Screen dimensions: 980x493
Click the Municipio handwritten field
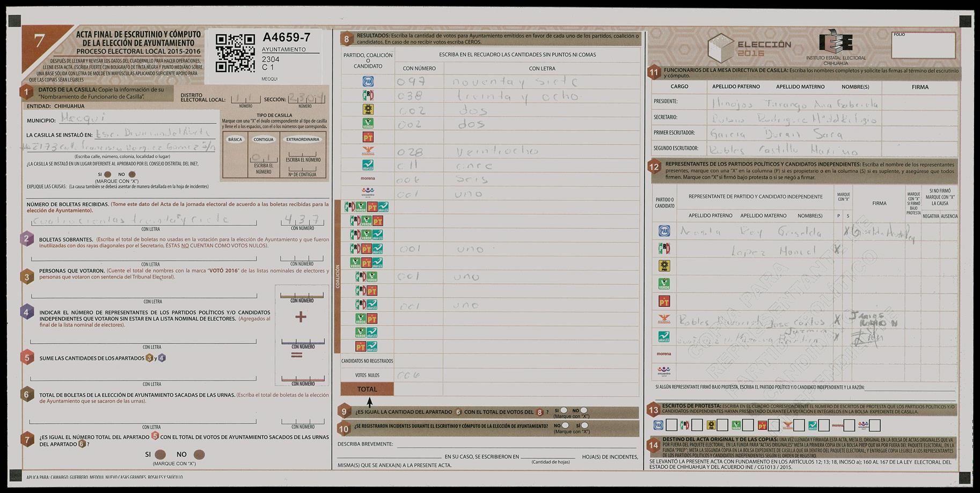coord(137,118)
